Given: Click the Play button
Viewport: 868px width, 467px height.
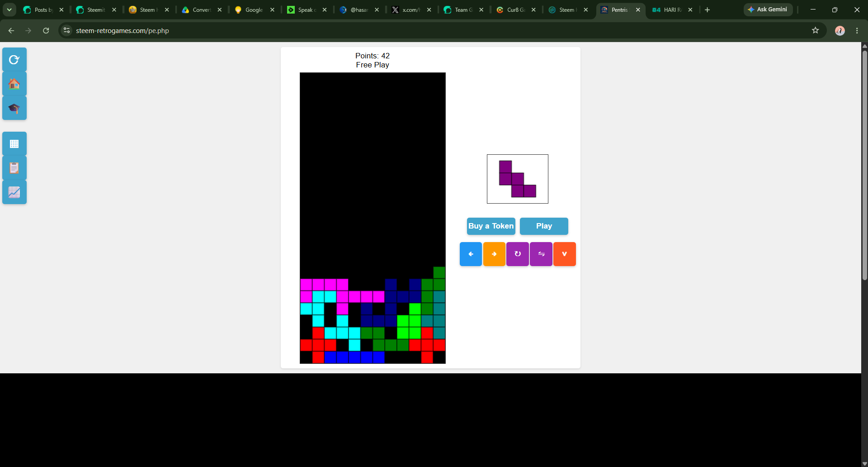Looking at the screenshot, I should point(544,226).
